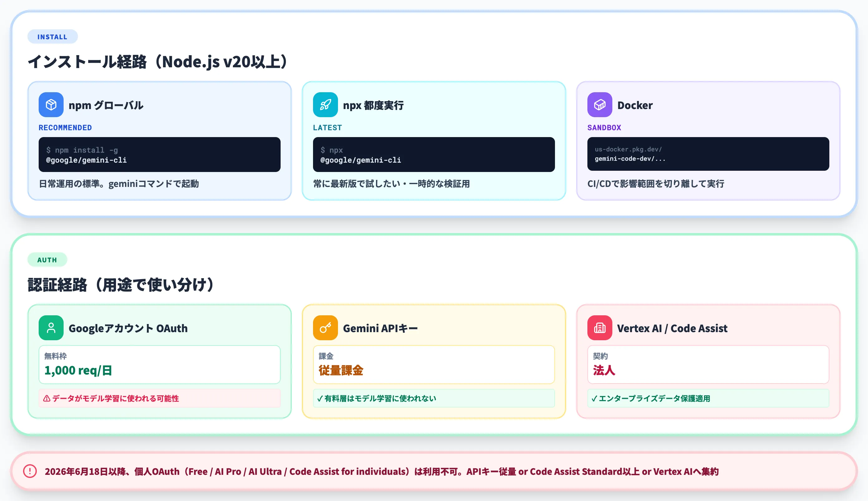Image resolution: width=868 pixels, height=501 pixels.
Task: Click the 1,000 req/日 value
Action: pyautogui.click(x=78, y=370)
